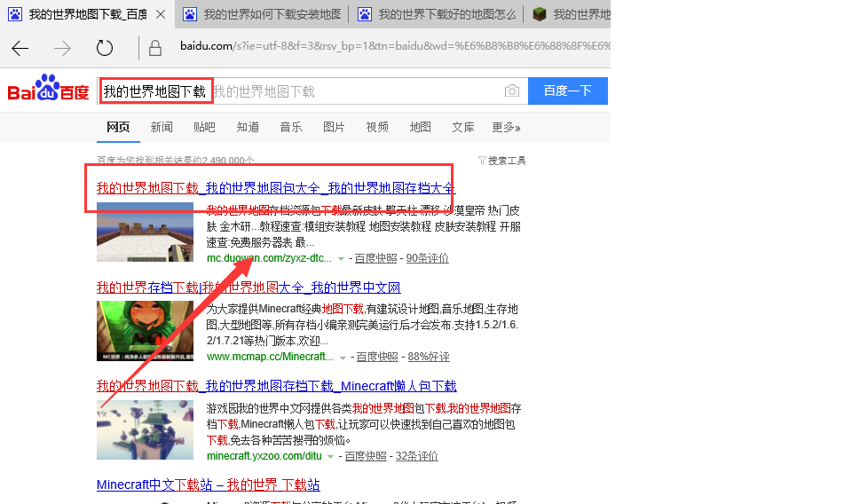Select the 新闻 category tab
The height and width of the screenshot is (504, 852).
[x=162, y=127]
